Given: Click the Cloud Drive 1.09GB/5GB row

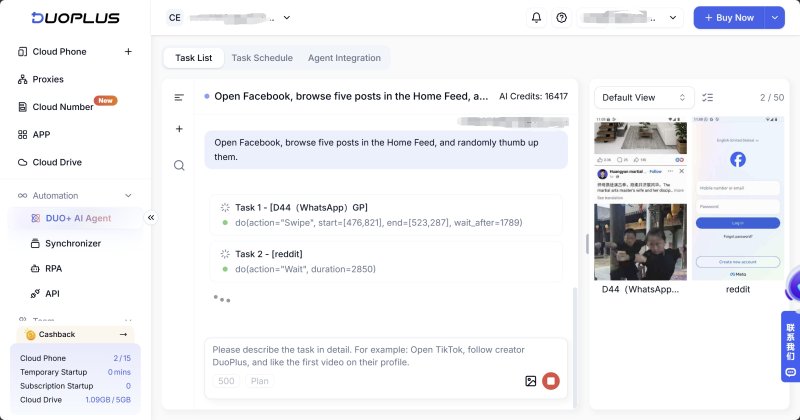Looking at the screenshot, I should [x=75, y=400].
